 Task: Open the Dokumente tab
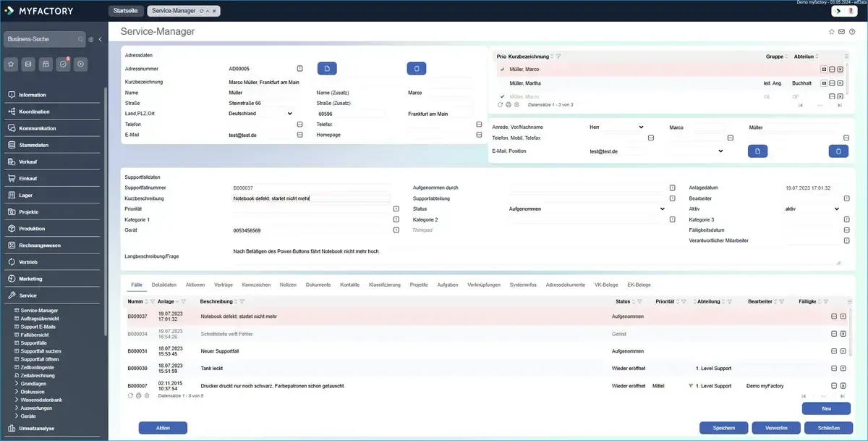point(318,285)
